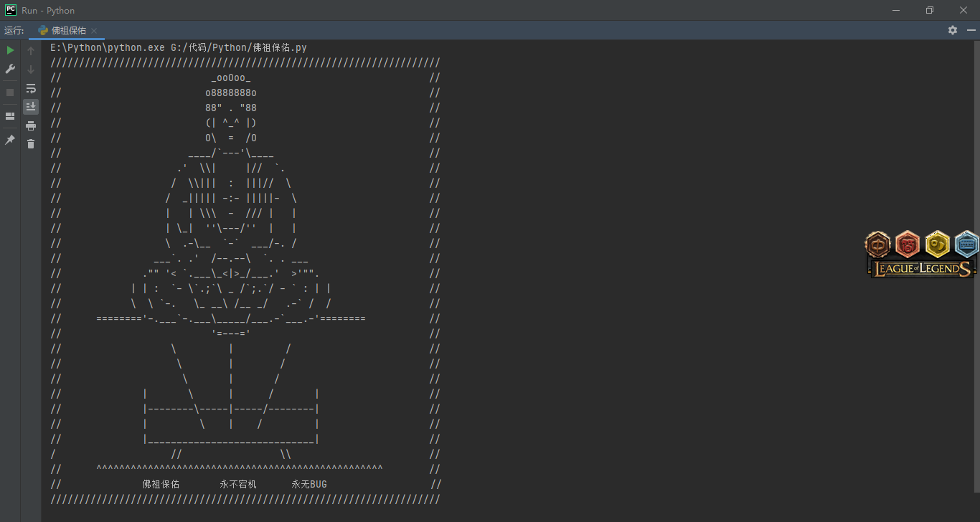Viewport: 980px width, 522px height.
Task: Close the 佛祖保佑 run tab
Action: [94, 31]
